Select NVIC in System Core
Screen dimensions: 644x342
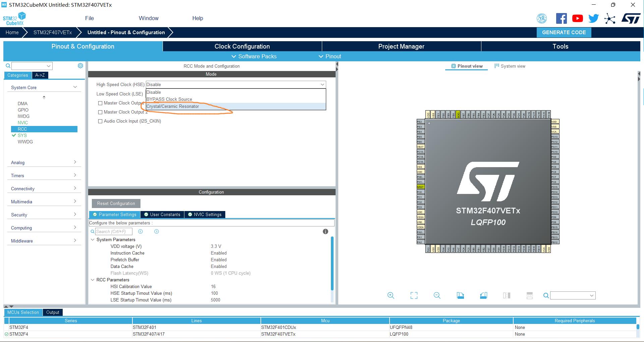(23, 123)
